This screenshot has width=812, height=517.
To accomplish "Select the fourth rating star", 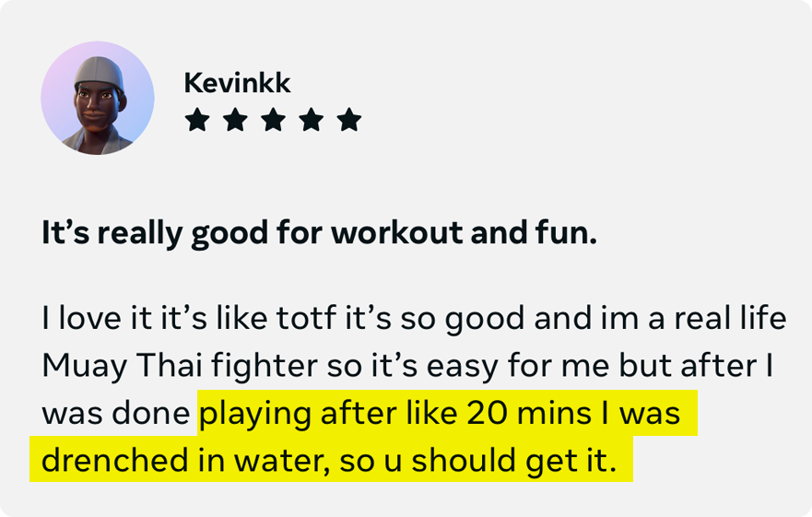I will pyautogui.click(x=312, y=120).
